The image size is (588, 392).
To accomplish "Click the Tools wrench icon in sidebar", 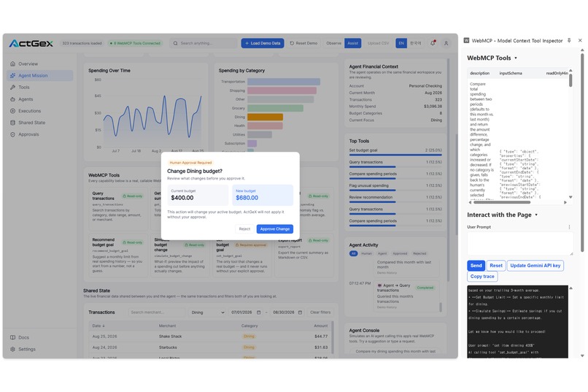I will (12, 87).
